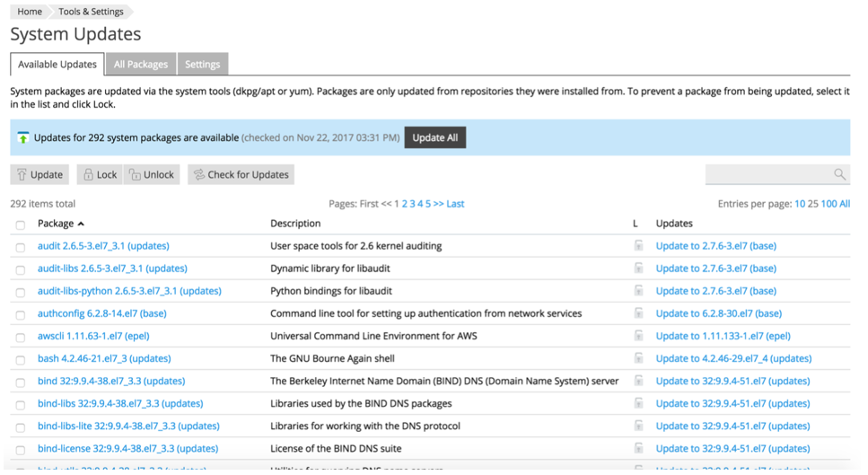Click into the package search field
The height and width of the screenshot is (475, 868).
pyautogui.click(x=768, y=174)
